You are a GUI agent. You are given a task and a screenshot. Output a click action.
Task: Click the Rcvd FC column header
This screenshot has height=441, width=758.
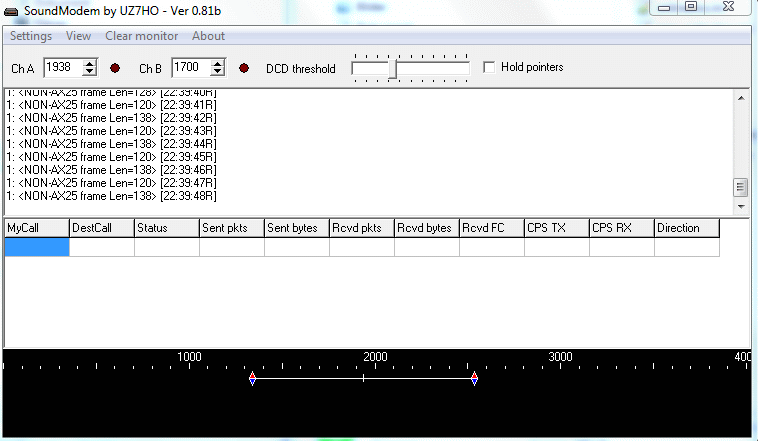pyautogui.click(x=492, y=228)
